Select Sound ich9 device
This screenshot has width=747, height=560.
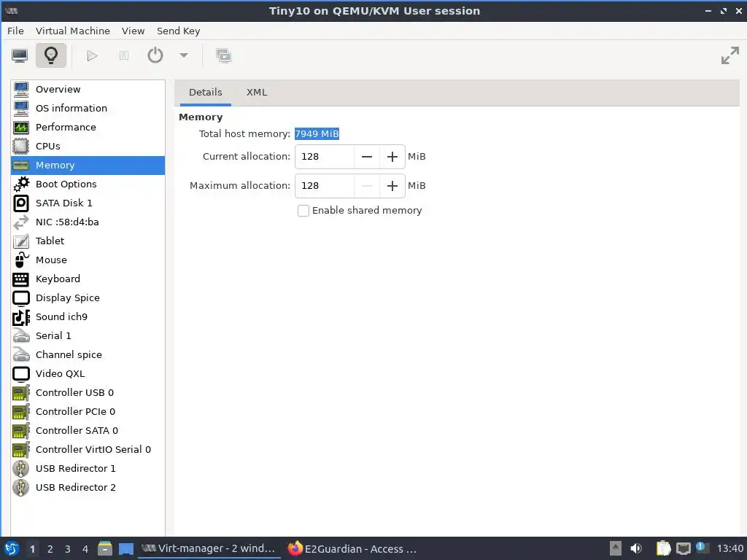point(88,316)
